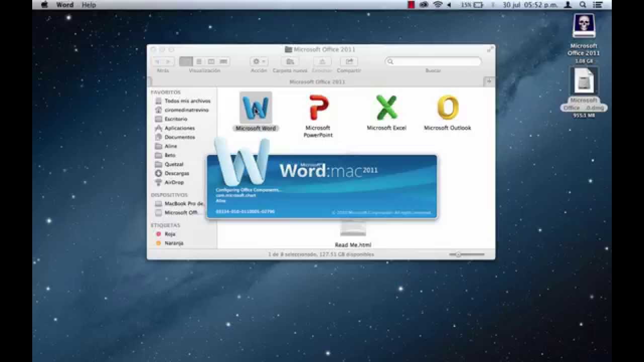Select the Roja red tag
This screenshot has height=362, width=644.
pos(165,234)
